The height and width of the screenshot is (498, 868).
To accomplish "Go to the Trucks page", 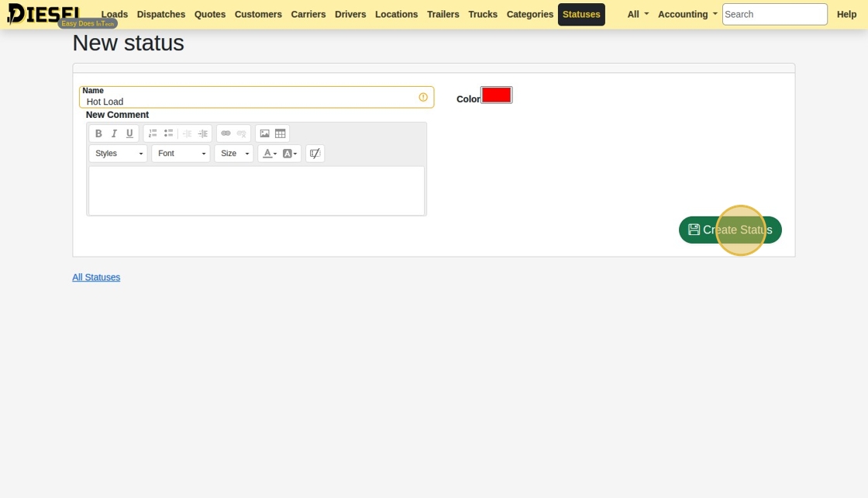I will 483,15.
